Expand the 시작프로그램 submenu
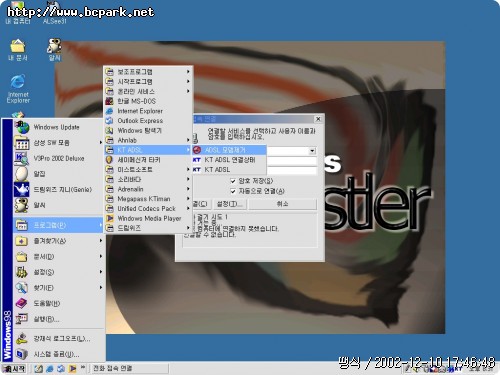 coord(149,81)
